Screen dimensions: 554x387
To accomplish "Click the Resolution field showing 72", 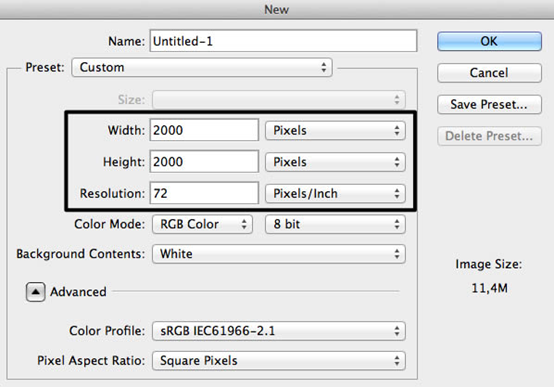I will tap(204, 193).
